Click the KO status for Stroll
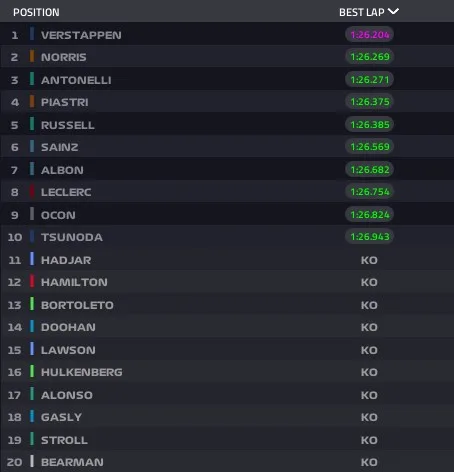This screenshot has height=472, width=454. click(369, 440)
